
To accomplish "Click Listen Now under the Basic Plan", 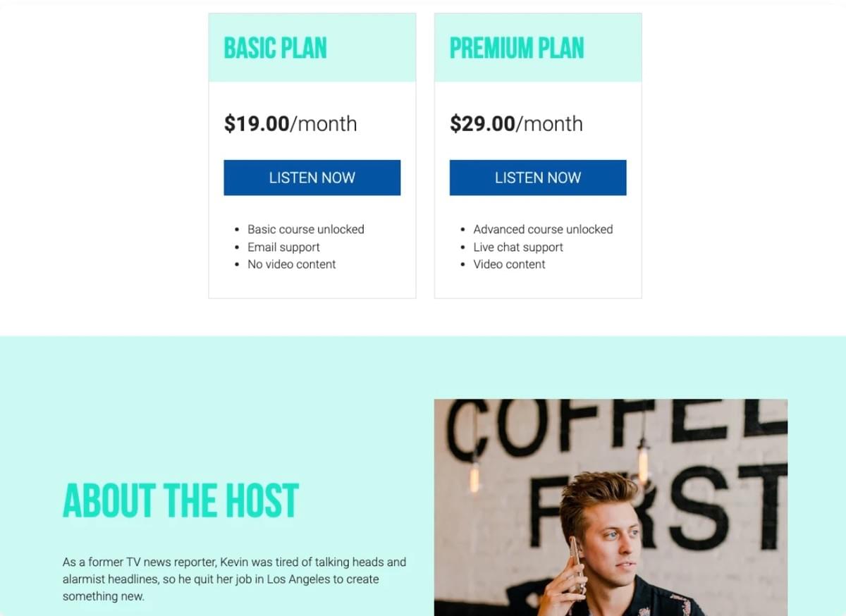I will 312,178.
